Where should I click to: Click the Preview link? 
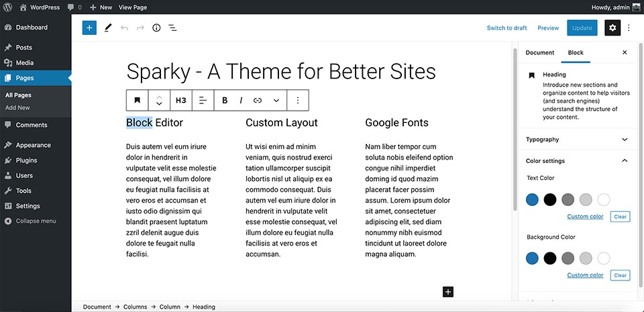tap(548, 28)
